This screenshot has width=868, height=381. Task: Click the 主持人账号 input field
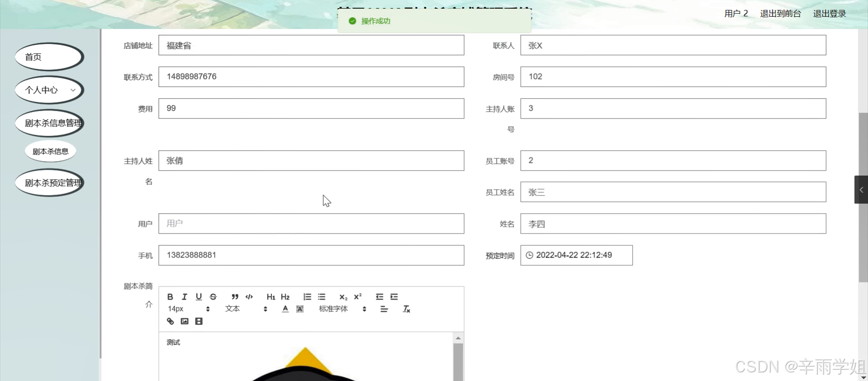point(673,109)
